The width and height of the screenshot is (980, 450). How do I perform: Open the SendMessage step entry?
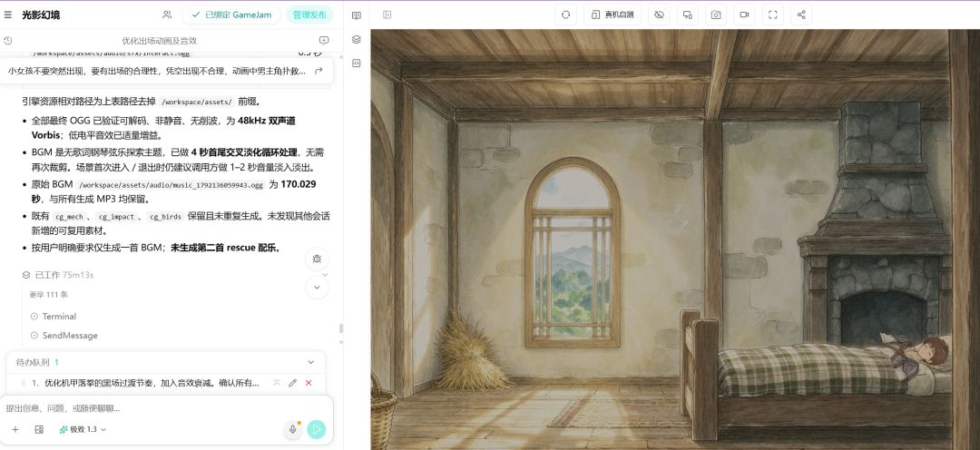[x=69, y=336]
